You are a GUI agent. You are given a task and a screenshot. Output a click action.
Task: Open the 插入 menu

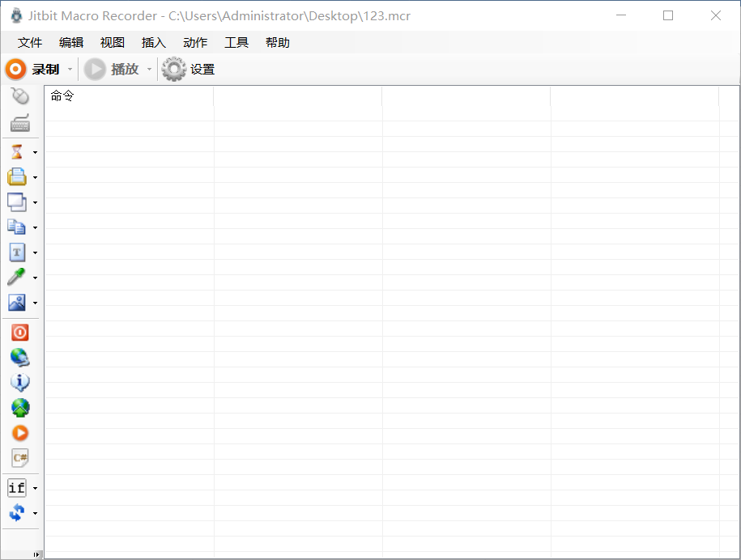(x=154, y=43)
